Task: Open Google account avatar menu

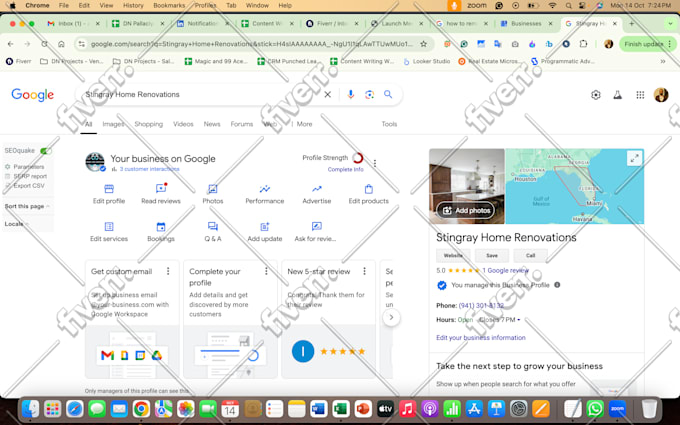Action: [x=661, y=95]
